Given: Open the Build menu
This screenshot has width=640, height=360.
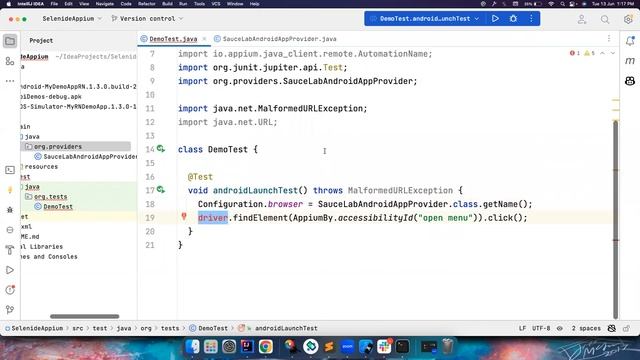Looking at the screenshot, I should 167,4.
